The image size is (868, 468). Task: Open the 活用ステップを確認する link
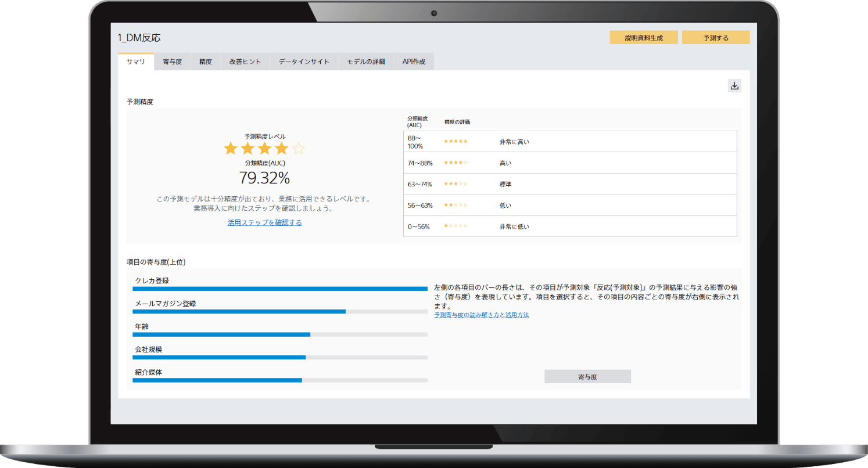pos(264,222)
